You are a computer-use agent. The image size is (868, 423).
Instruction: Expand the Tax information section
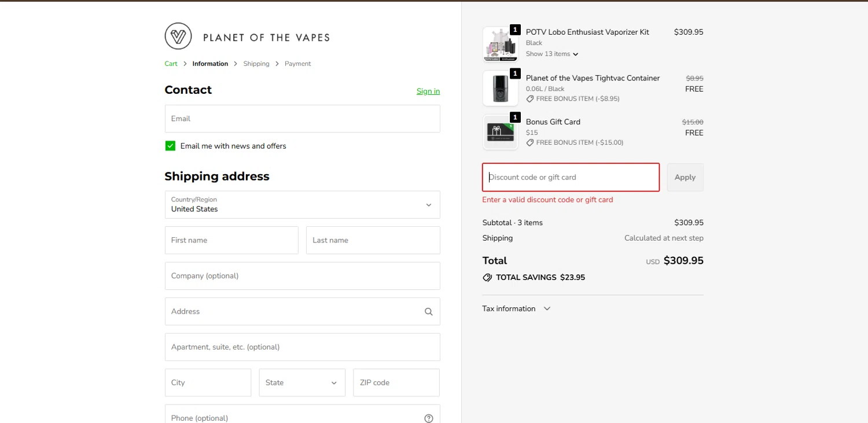(x=516, y=309)
